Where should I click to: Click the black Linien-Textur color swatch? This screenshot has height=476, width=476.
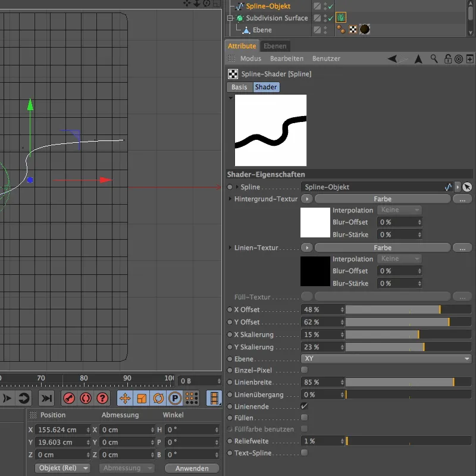pos(315,272)
